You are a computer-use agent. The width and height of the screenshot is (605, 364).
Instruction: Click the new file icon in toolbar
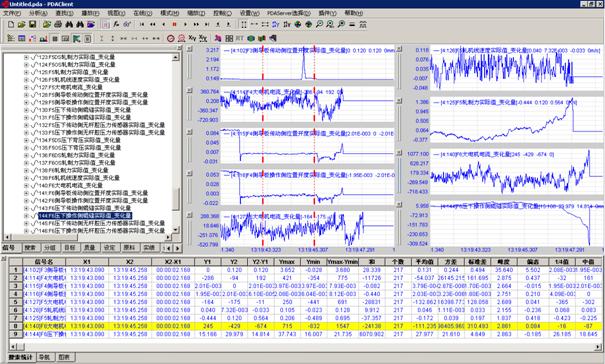pyautogui.click(x=11, y=24)
